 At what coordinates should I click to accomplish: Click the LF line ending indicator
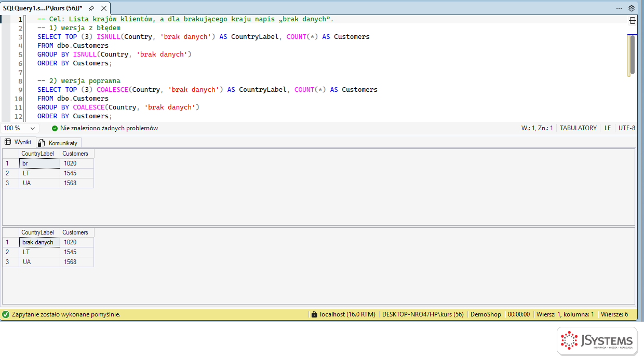click(608, 128)
